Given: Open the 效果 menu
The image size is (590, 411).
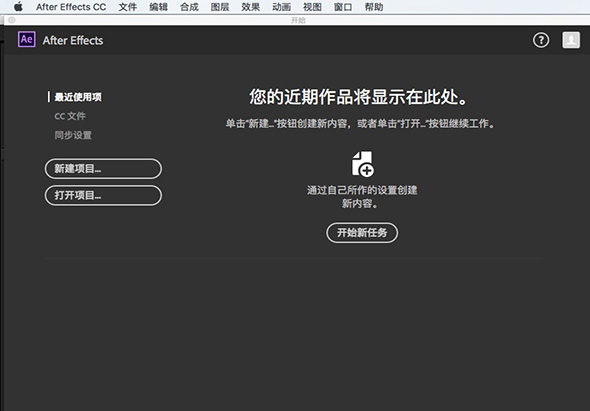Looking at the screenshot, I should click(251, 7).
